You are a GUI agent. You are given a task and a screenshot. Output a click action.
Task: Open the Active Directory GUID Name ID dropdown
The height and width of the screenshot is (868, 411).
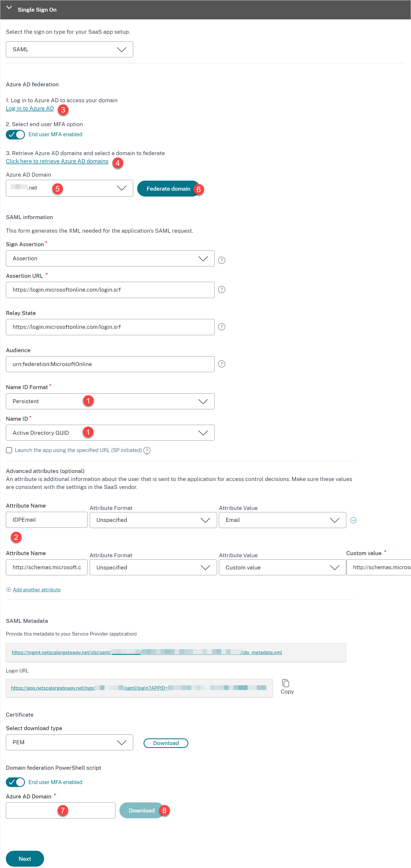click(110, 433)
